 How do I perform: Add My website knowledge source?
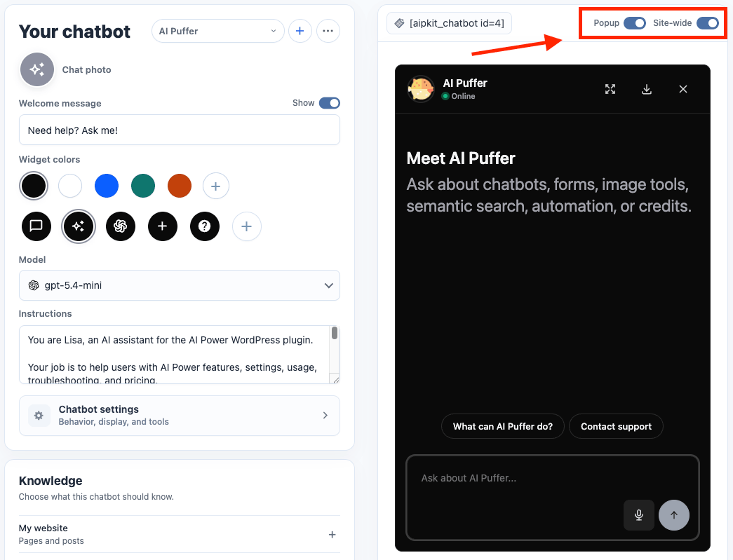(x=332, y=534)
